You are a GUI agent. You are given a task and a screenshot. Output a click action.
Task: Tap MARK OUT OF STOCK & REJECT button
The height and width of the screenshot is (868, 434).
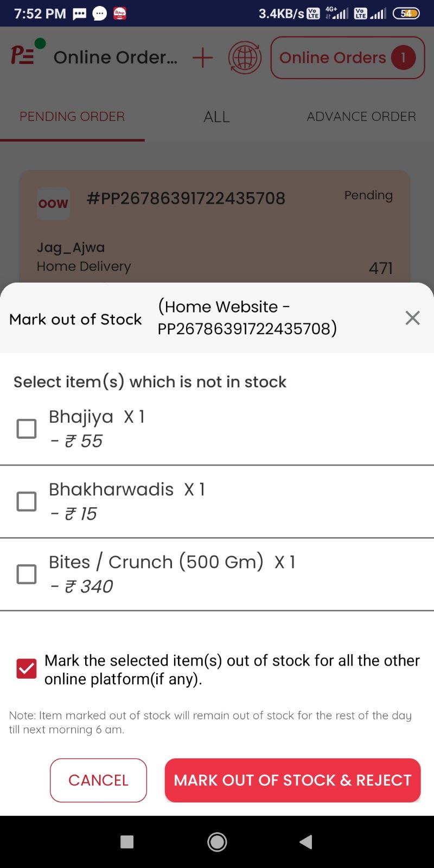point(293,780)
